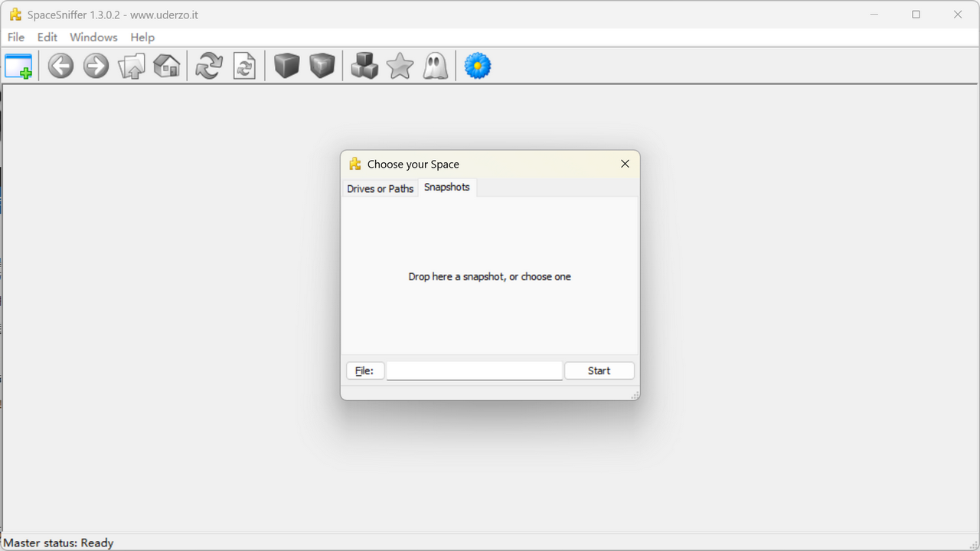Open the Help menu

[x=142, y=37]
